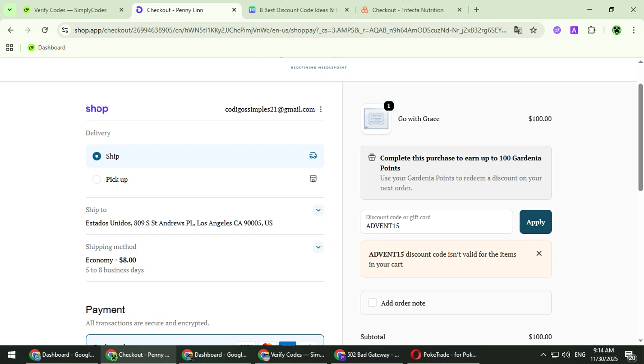Click the delivery truck icon on Ship

[x=313, y=156]
